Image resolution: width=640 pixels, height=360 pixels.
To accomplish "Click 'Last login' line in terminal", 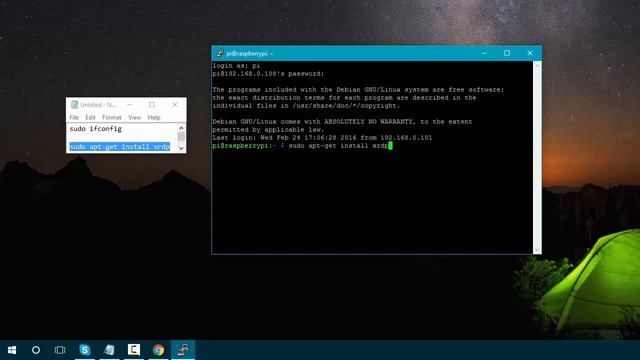I will pos(322,138).
